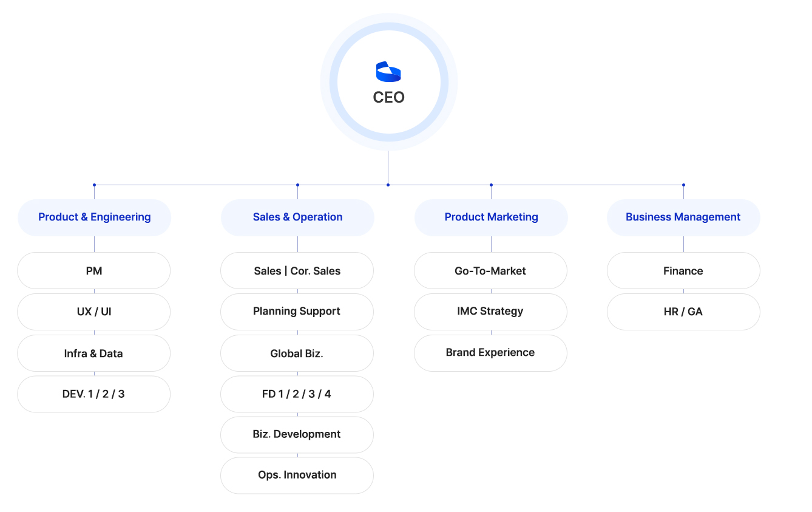
Task: Click the DEV. 1 / 2 / 3 box
Action: 94,394
